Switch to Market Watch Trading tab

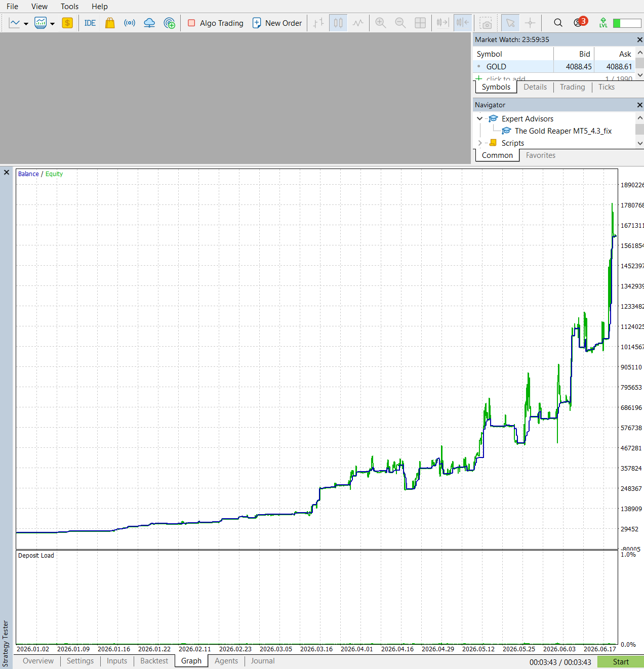[573, 87]
